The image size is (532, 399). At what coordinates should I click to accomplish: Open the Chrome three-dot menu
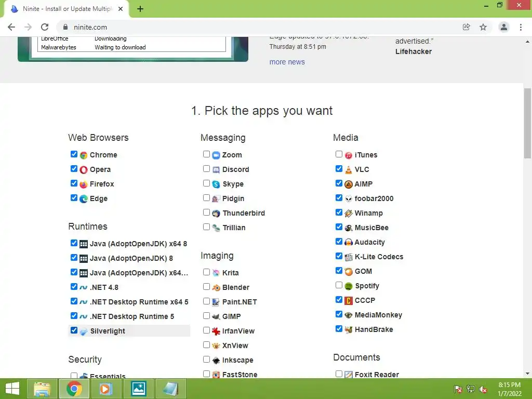[x=521, y=27]
